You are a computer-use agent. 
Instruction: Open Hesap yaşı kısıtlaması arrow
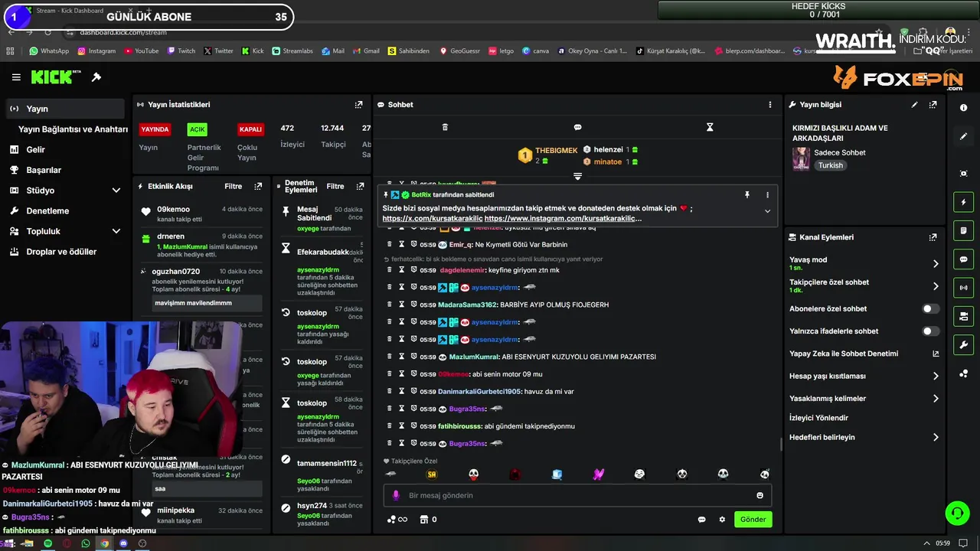pos(936,377)
